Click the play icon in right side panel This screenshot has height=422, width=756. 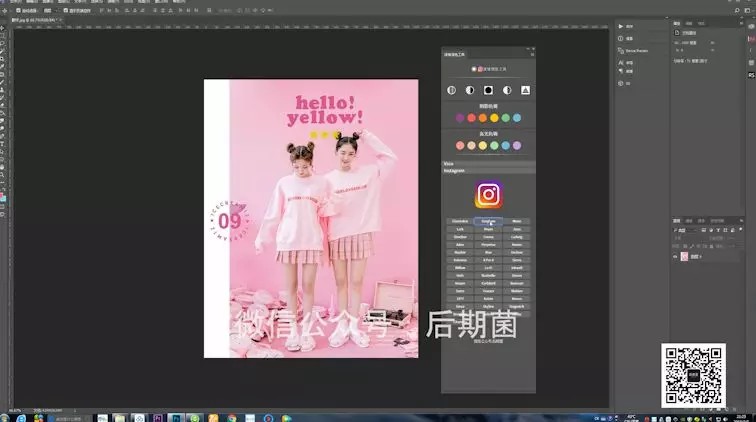[621, 26]
